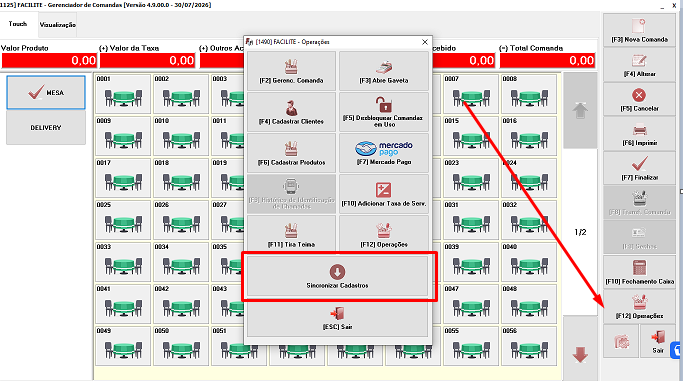Switch to DELIVERY mode
The height and width of the screenshot is (381, 683).
click(46, 128)
